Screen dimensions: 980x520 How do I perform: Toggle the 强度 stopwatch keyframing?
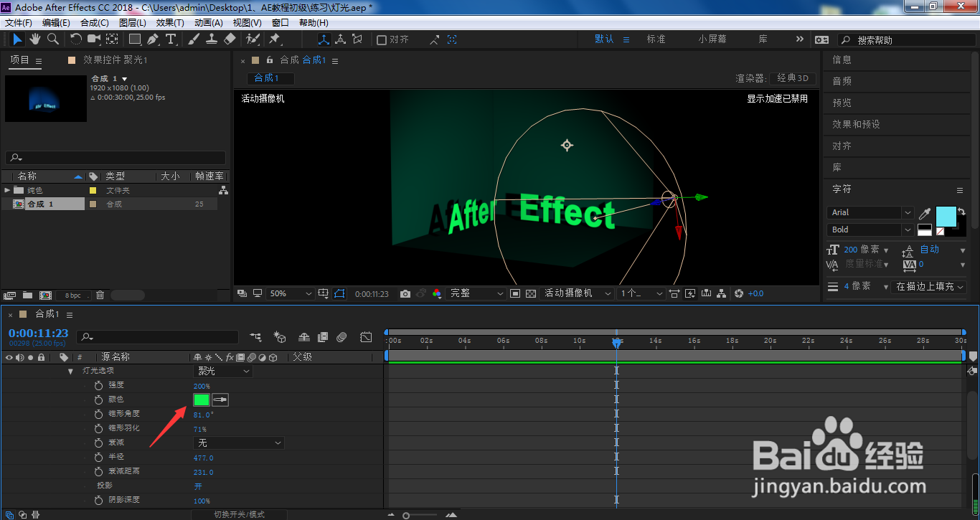tap(99, 386)
